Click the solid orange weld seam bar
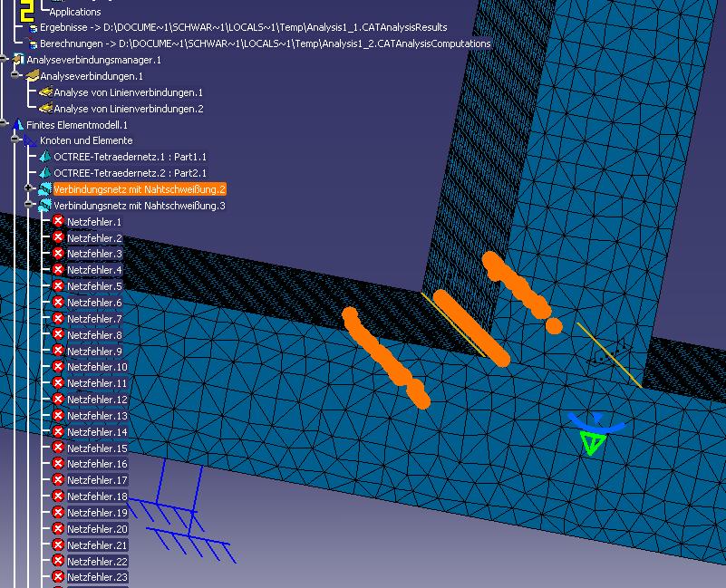Image resolution: width=726 pixels, height=588 pixels. coord(471,328)
